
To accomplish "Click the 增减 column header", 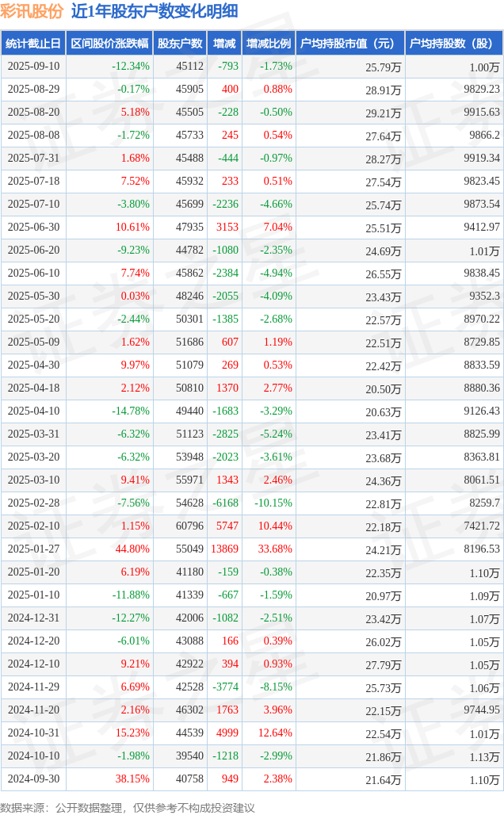I will 224,44.
